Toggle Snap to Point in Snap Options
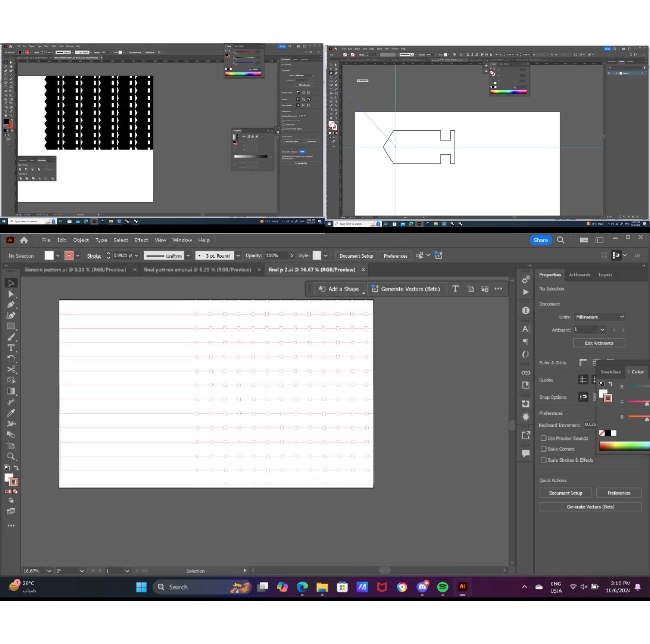The width and height of the screenshot is (650, 644). pos(583,397)
